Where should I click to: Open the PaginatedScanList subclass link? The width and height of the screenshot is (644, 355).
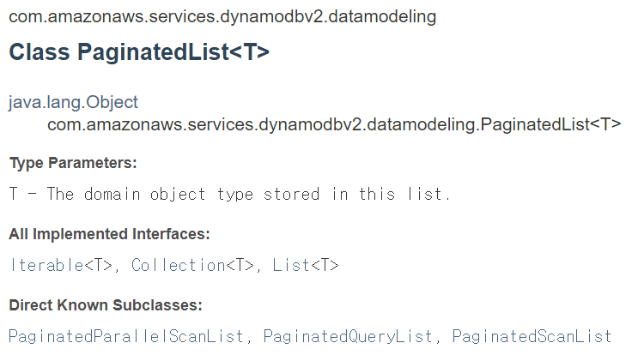tap(532, 336)
